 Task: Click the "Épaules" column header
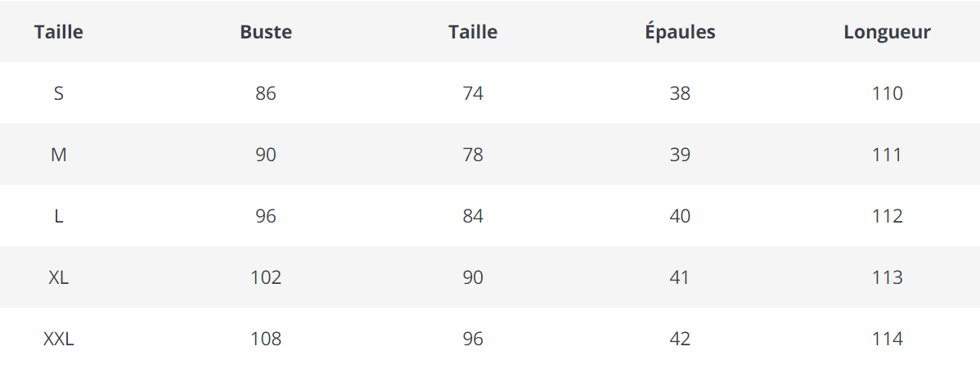(x=680, y=33)
